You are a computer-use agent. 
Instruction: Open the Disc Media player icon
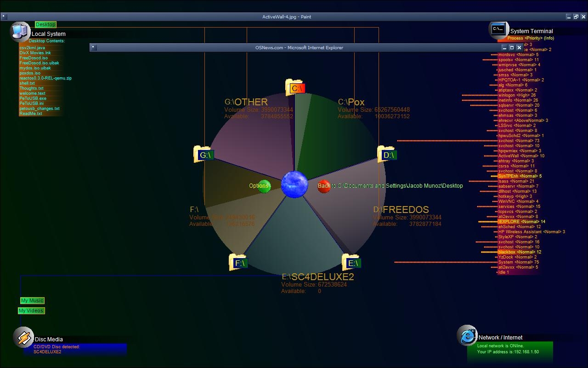[x=23, y=337]
